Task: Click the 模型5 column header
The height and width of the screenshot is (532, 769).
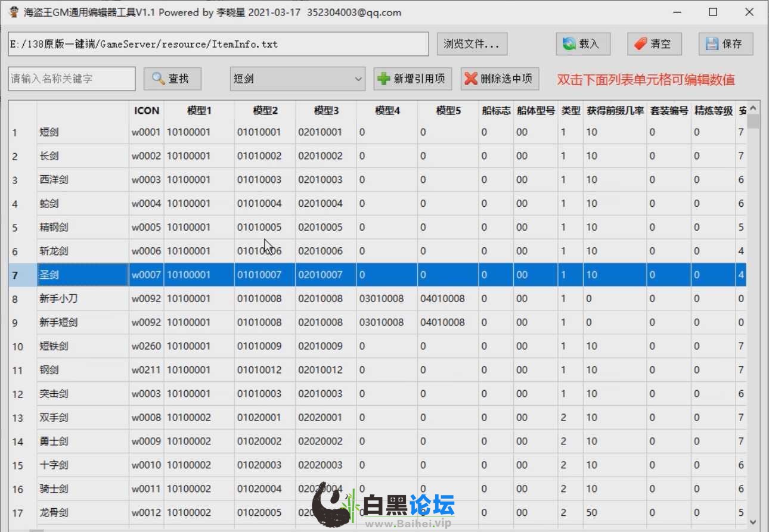Action: click(x=448, y=111)
